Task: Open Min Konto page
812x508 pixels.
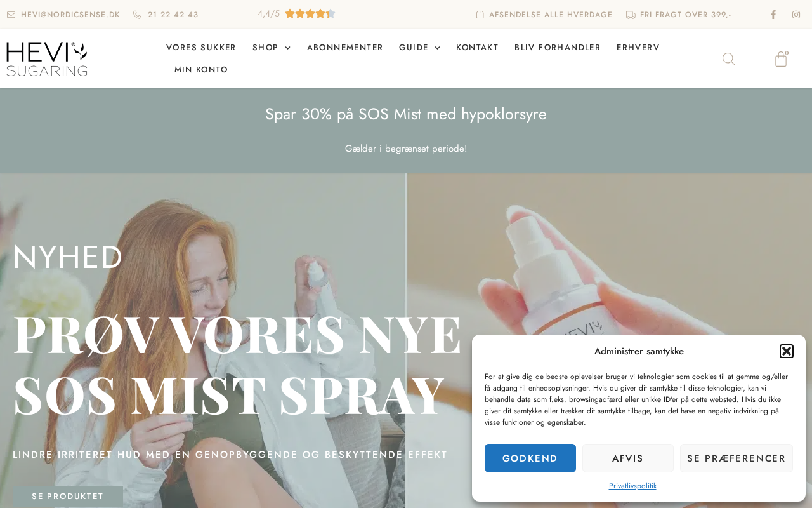Action: point(201,70)
